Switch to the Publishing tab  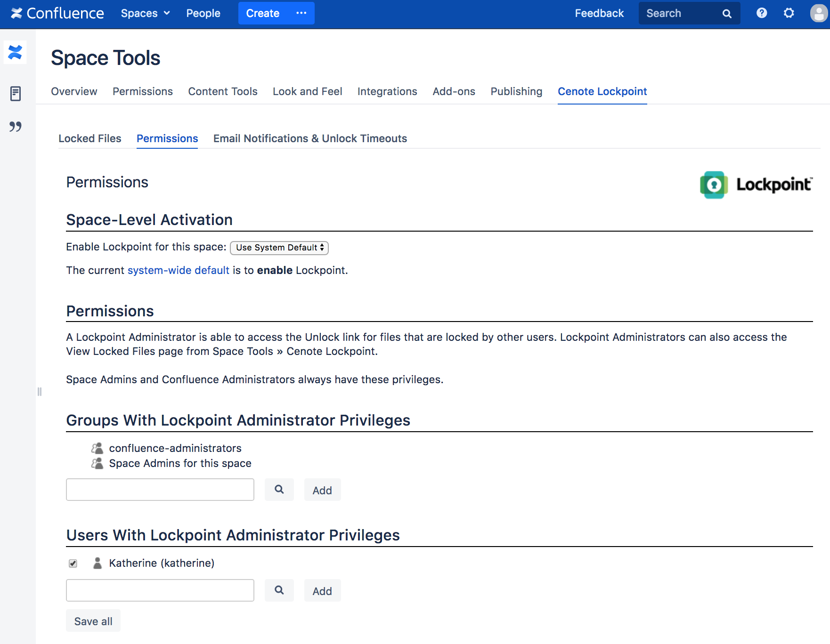516,91
